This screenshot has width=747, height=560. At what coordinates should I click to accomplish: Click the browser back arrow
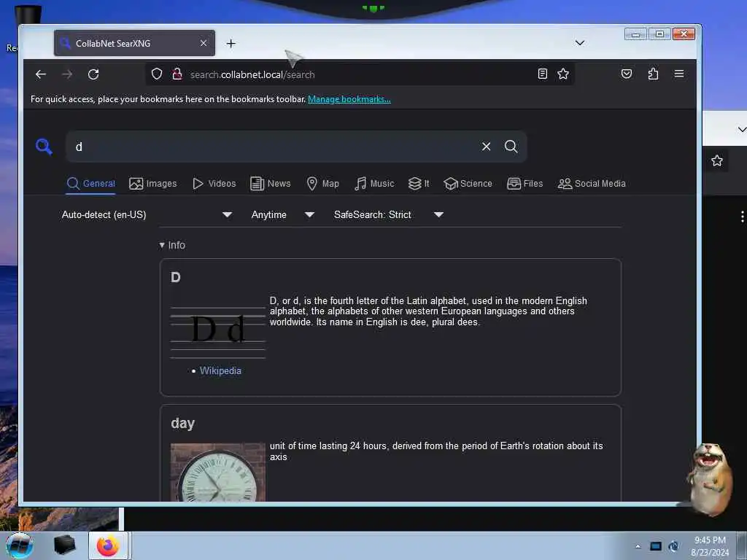pyautogui.click(x=41, y=74)
